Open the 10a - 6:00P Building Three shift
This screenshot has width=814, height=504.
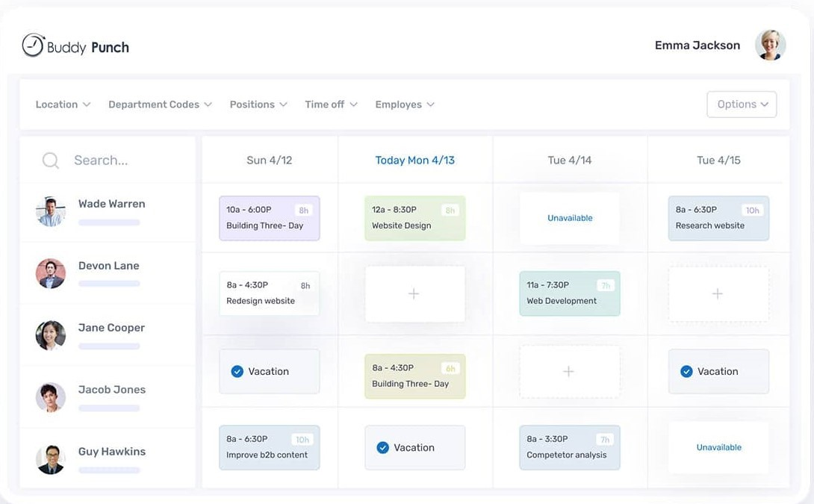(270, 218)
